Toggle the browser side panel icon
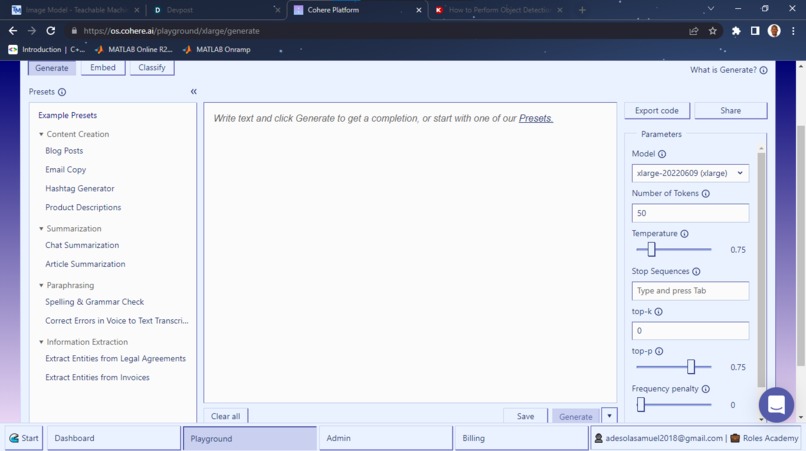 [x=755, y=31]
